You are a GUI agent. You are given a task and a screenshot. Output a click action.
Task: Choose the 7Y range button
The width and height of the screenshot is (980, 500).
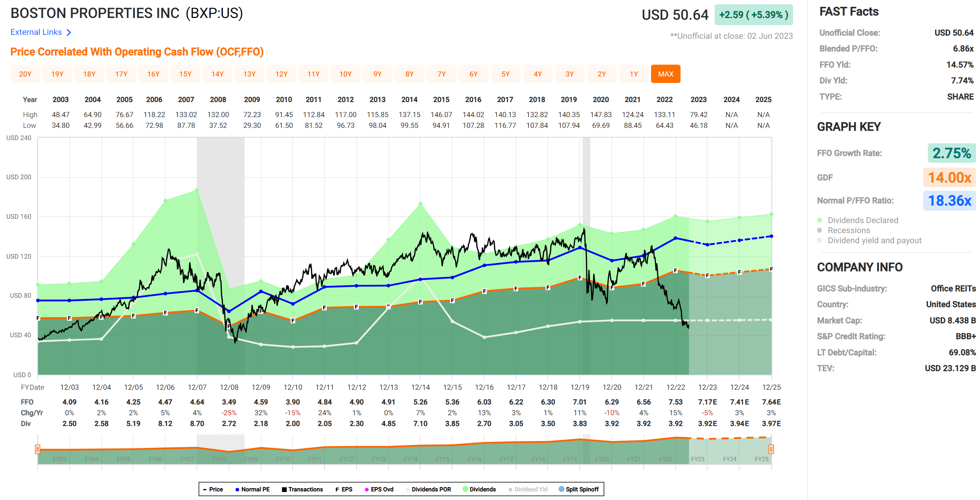click(x=442, y=74)
